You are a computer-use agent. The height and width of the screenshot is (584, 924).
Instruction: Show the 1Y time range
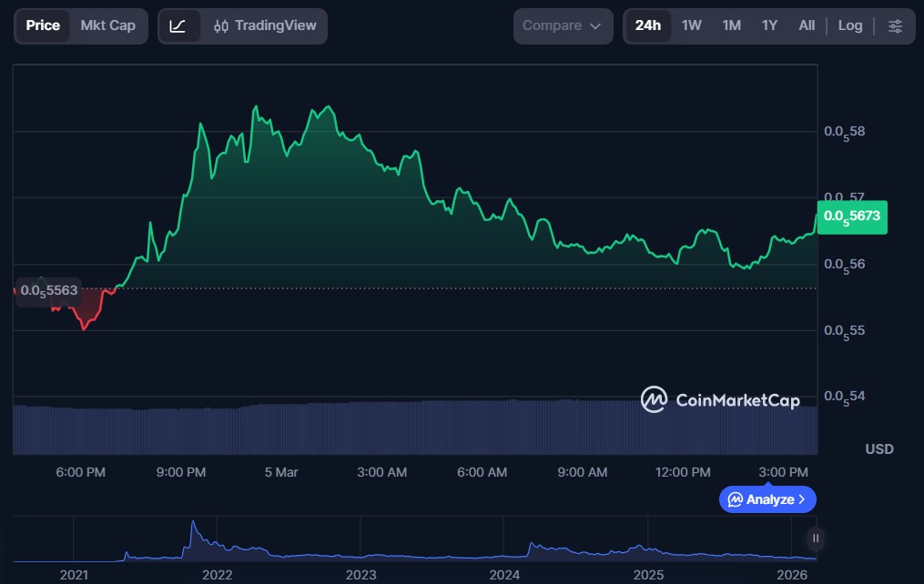pos(769,26)
